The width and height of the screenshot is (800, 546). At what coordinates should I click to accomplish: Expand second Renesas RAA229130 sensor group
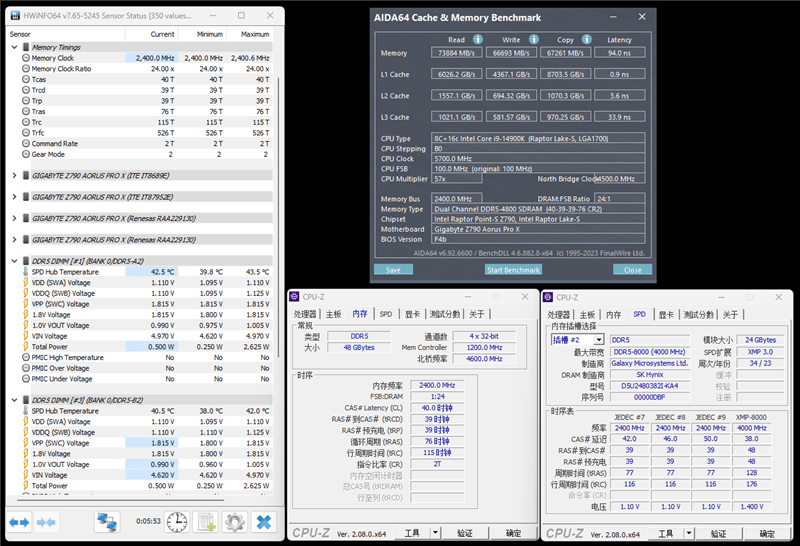coord(14,240)
